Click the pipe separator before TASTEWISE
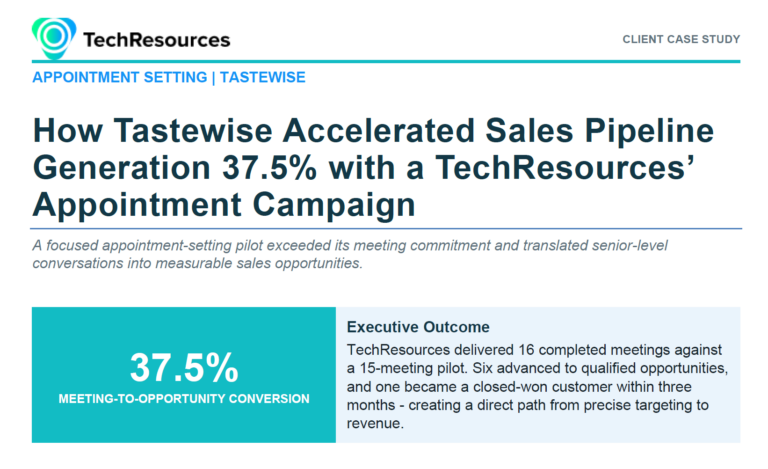The width and height of the screenshot is (768, 469). point(214,78)
